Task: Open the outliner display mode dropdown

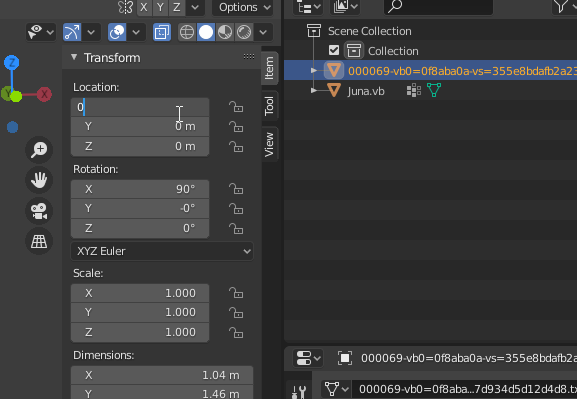Action: pyautogui.click(x=345, y=7)
